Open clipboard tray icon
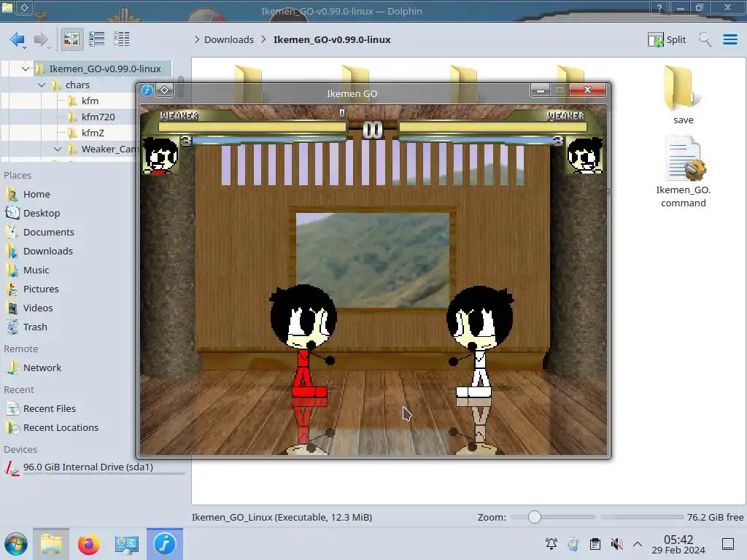Screen dimensions: 747x560 click(595, 544)
